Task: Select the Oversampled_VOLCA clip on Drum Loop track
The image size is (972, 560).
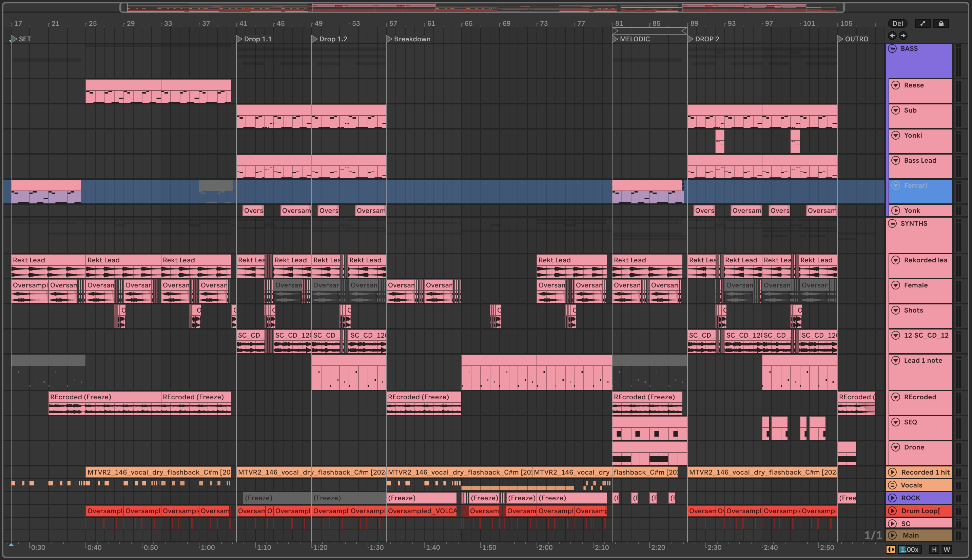Action: (421, 511)
